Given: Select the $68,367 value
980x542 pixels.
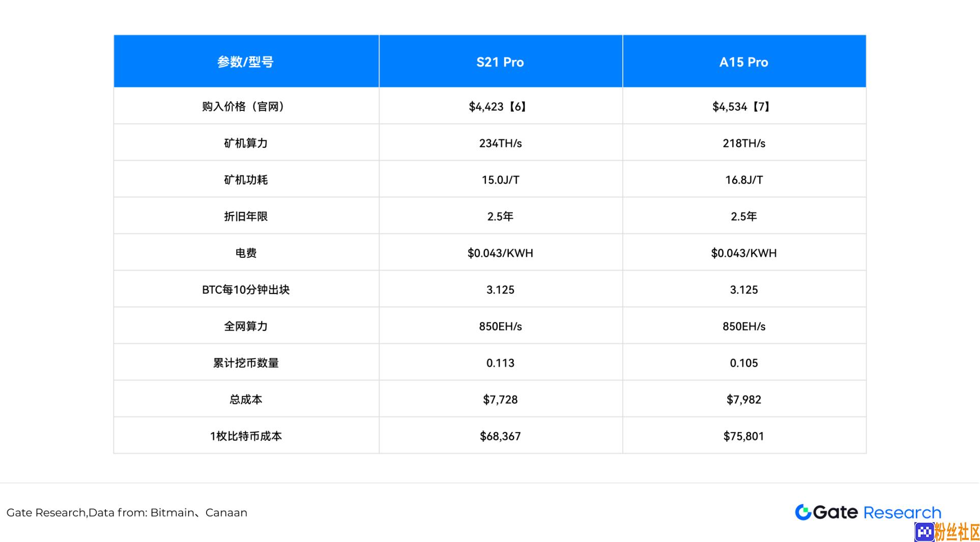Looking at the screenshot, I should point(500,436).
